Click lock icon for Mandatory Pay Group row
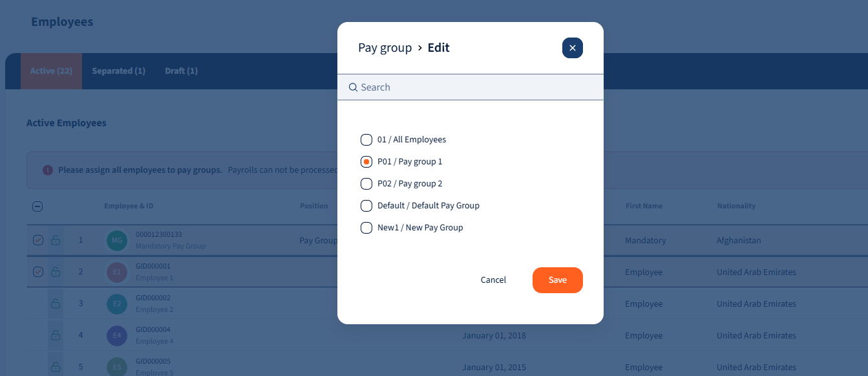868x376 pixels. [56, 241]
